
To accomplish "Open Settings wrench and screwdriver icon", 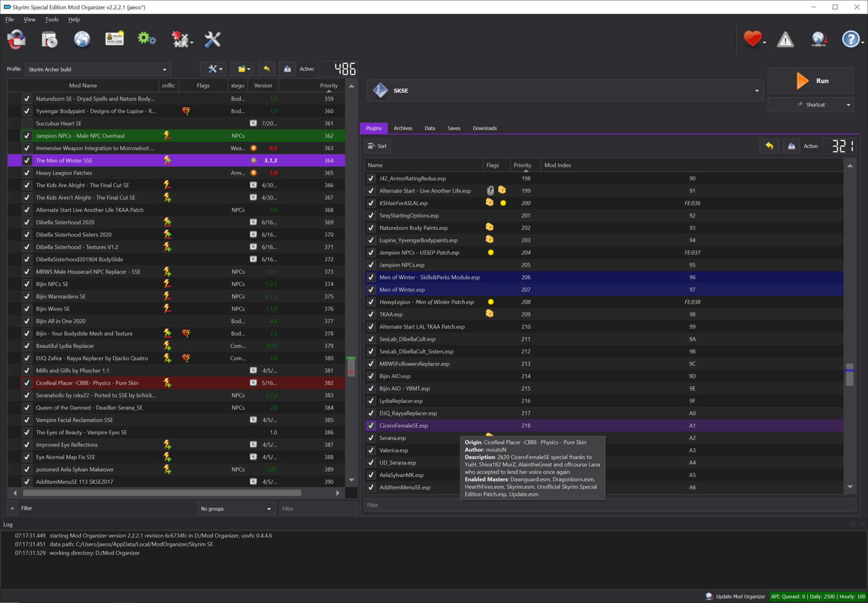I will pos(212,39).
